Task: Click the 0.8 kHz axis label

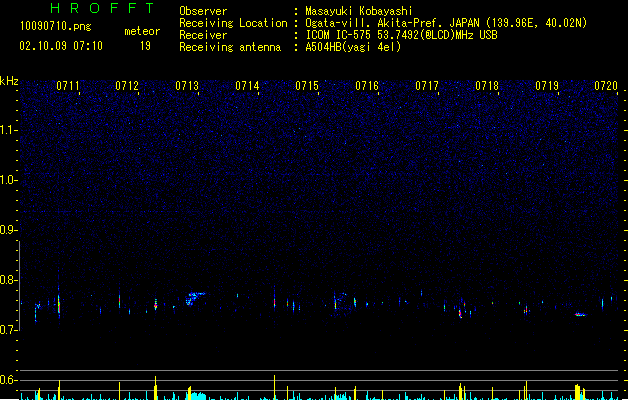Action: pos(8,280)
